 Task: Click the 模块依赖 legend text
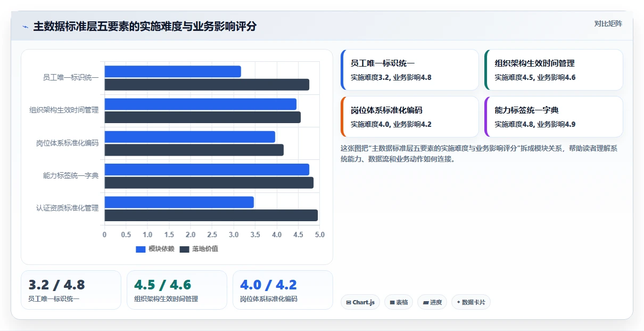[x=161, y=249]
